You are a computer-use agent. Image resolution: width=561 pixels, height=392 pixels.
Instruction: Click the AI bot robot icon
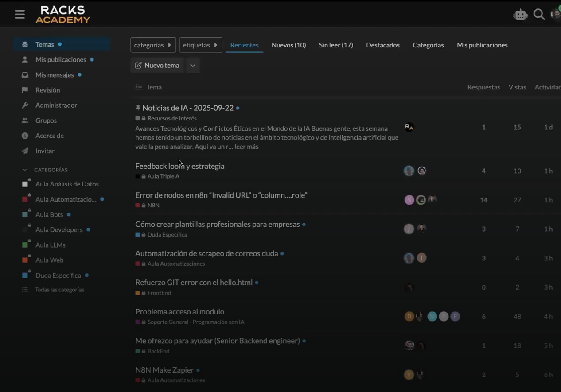pyautogui.click(x=520, y=15)
